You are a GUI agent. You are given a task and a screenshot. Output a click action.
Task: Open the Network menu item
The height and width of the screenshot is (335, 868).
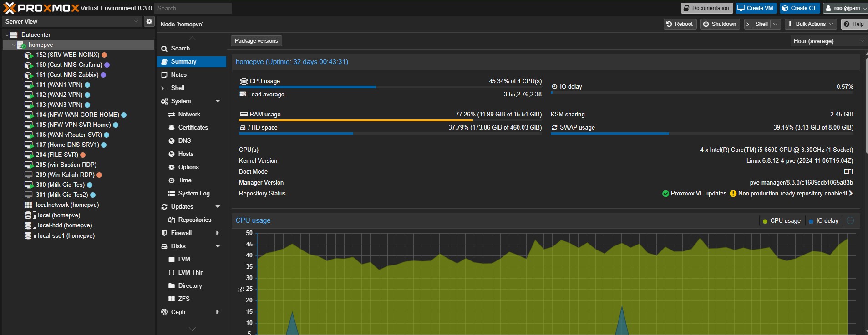click(x=189, y=115)
